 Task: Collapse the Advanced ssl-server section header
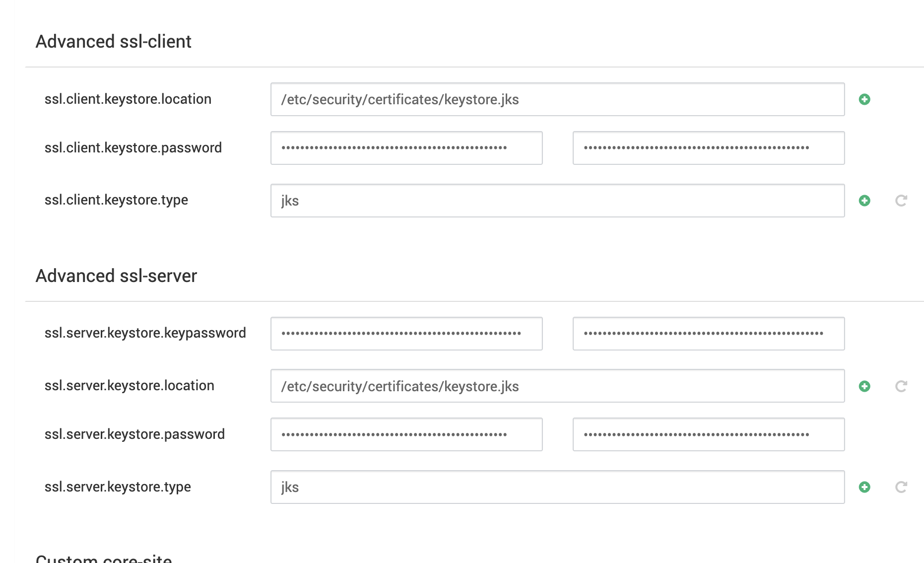pyautogui.click(x=116, y=276)
